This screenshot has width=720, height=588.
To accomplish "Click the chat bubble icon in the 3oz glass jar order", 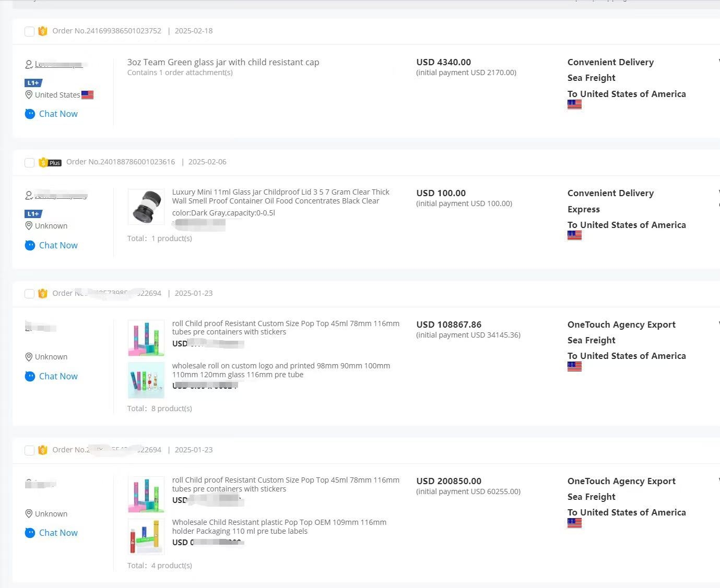I will [30, 114].
